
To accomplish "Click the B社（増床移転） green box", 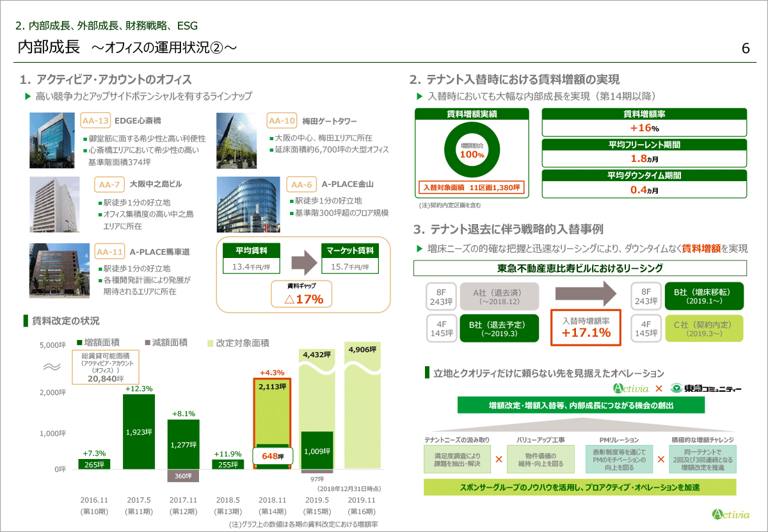I will tap(703, 296).
